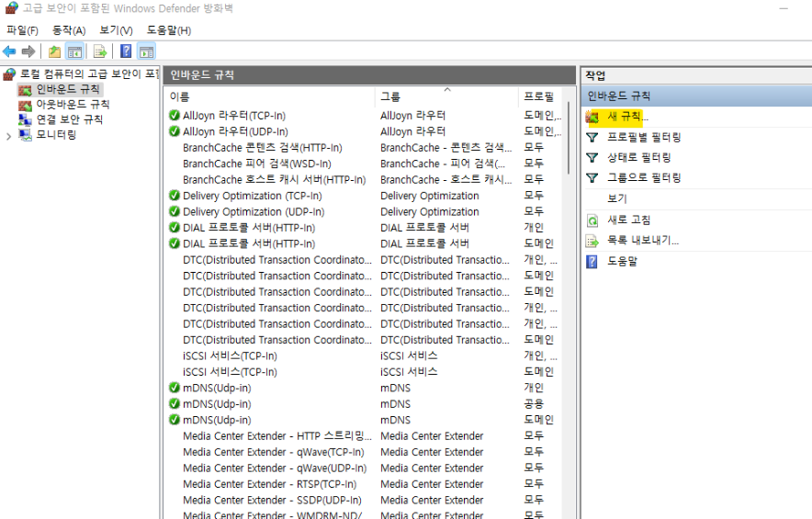Select 인바운드 규칙 in the tree

point(68,90)
